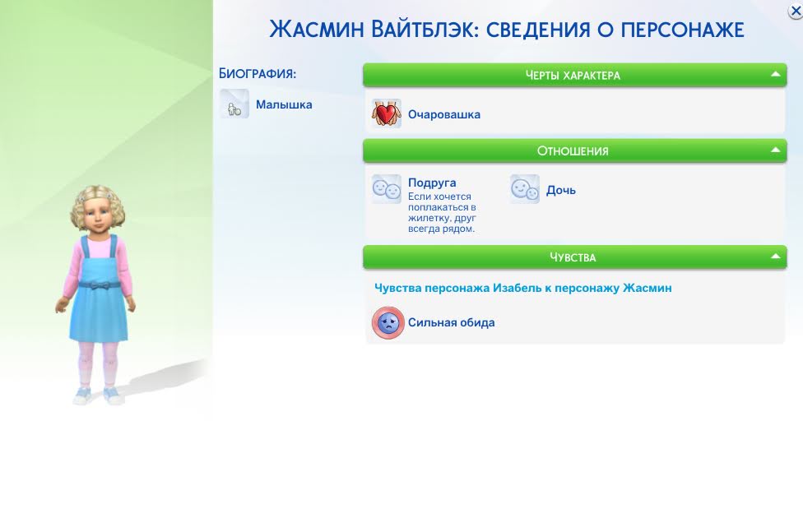The height and width of the screenshot is (532, 803).
Task: Click the Дочь relationship faces icon
Action: (525, 189)
